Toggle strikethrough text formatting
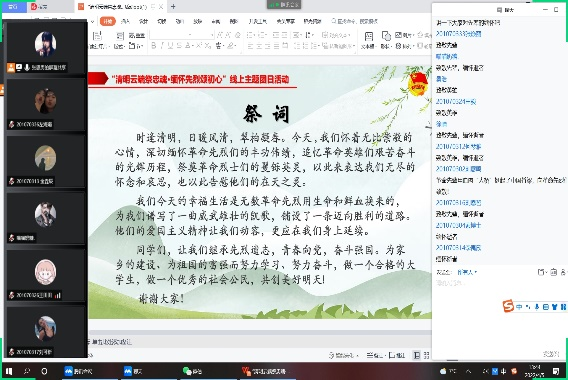Image resolution: width=568 pixels, height=380 pixels. [x=179, y=46]
